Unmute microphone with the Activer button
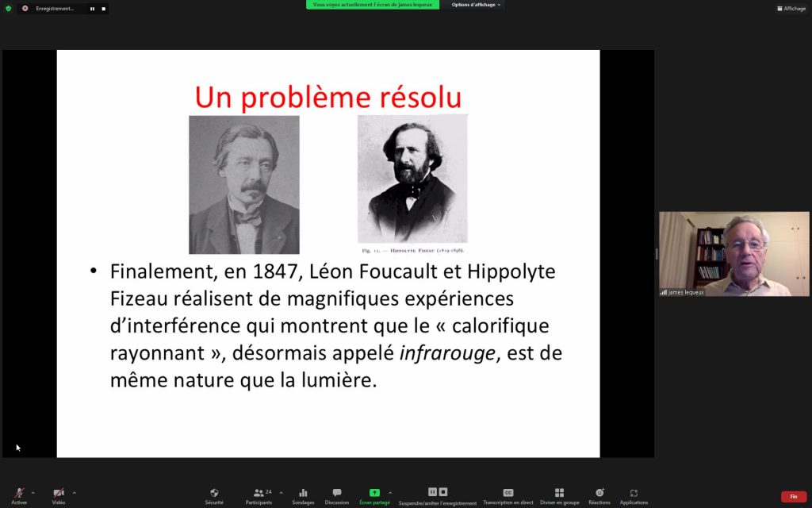Image resolution: width=812 pixels, height=508 pixels. click(x=19, y=495)
